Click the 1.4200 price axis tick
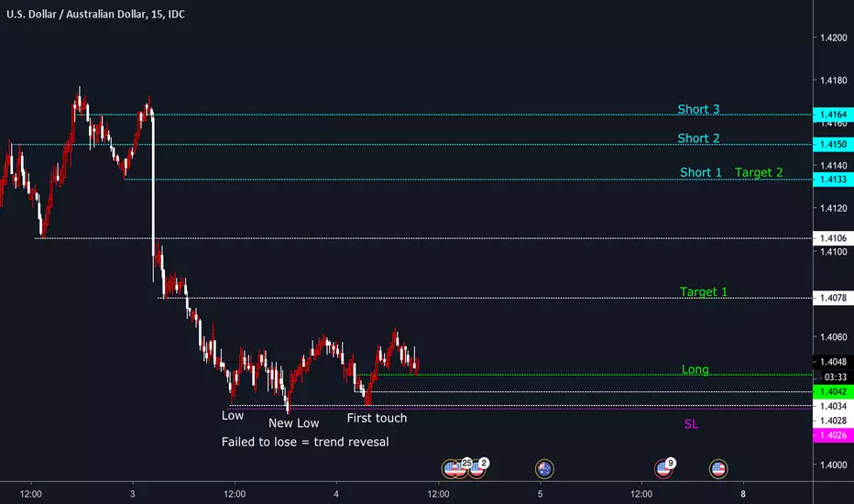The image size is (854, 504). point(833,38)
